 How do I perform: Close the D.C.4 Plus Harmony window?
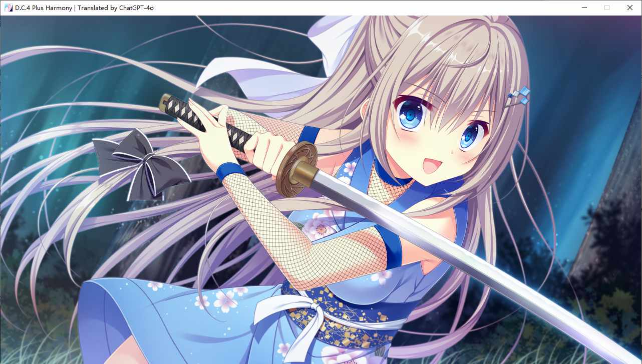[630, 8]
